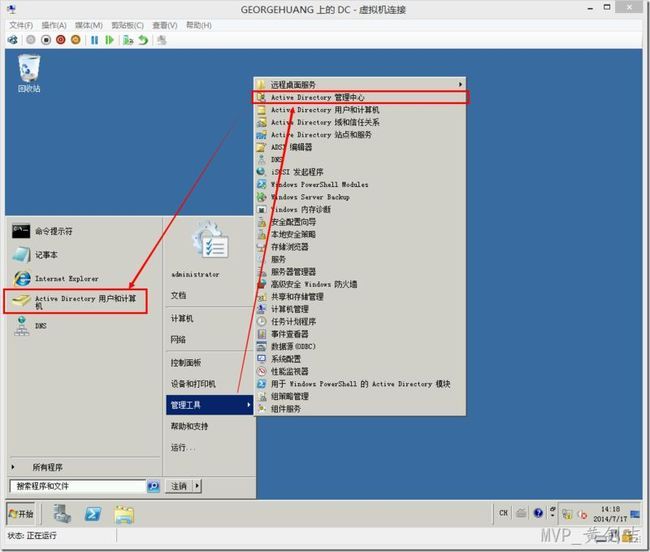Open 网络 in Start menu
Image resolution: width=650 pixels, height=552 pixels.
[209, 339]
